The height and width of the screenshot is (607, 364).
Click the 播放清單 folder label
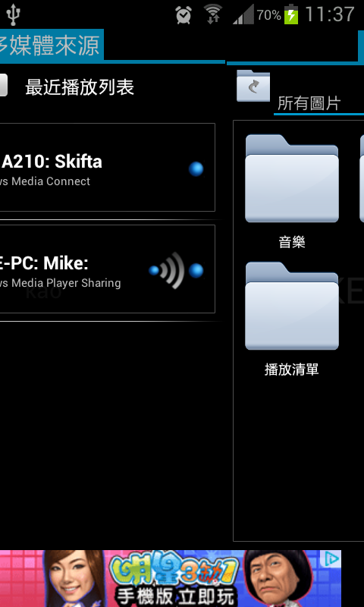coord(292,370)
